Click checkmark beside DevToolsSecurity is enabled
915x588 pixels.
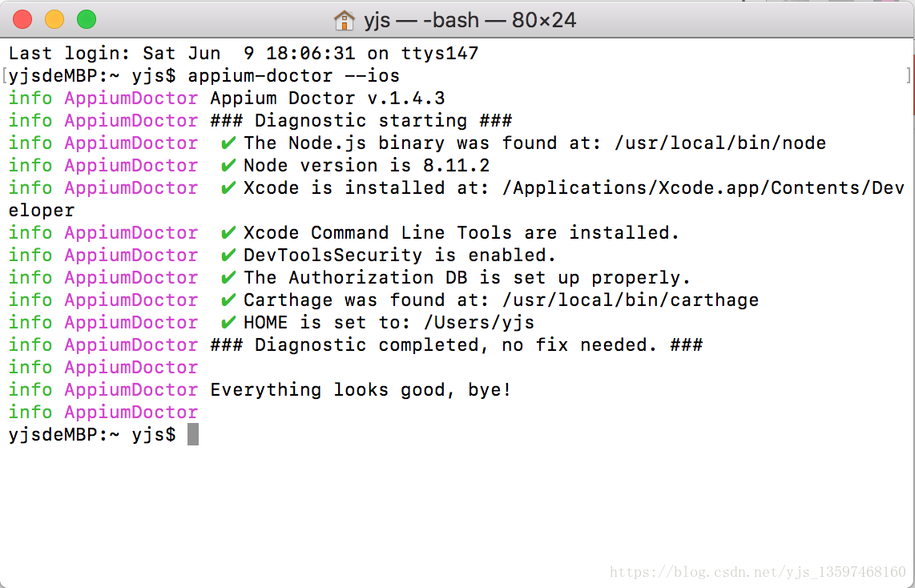(228, 256)
